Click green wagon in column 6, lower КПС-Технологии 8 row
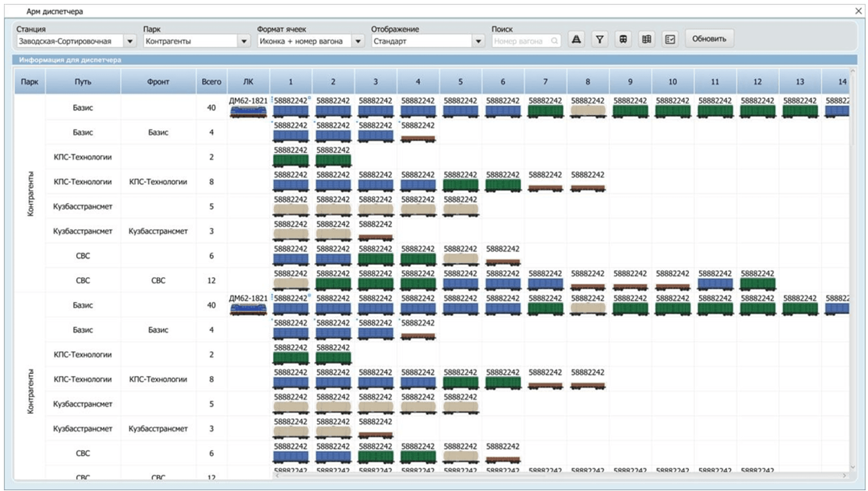This screenshot has width=868, height=491. coord(503,383)
